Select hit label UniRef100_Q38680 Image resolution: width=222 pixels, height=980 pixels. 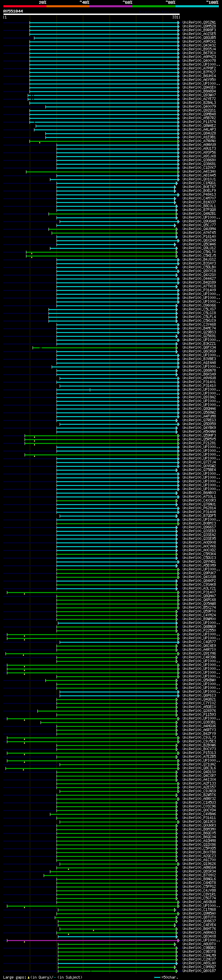tap(199, 160)
